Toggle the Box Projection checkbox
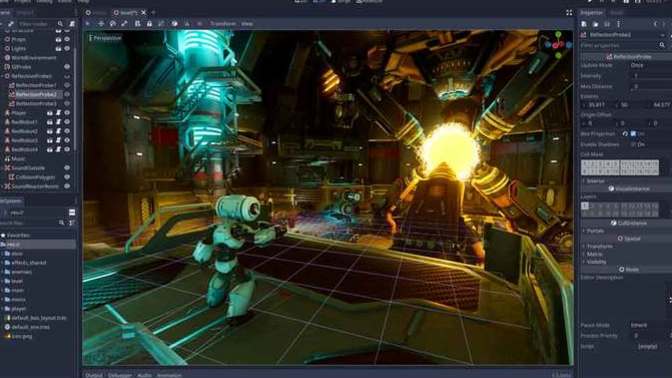The height and width of the screenshot is (378, 672). pyautogui.click(x=633, y=134)
